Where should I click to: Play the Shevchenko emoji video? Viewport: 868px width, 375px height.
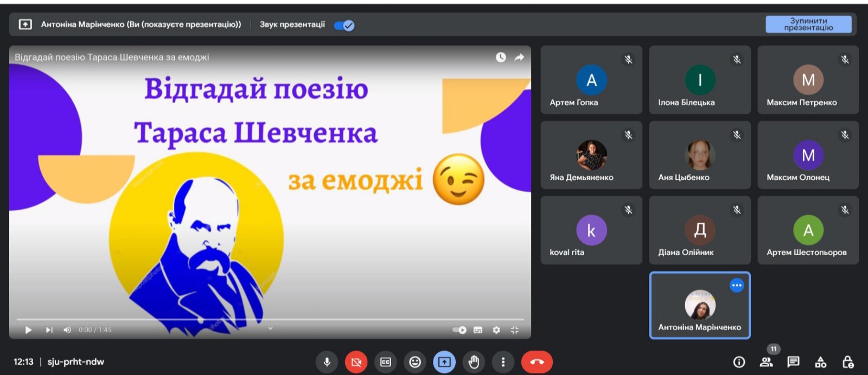click(28, 330)
